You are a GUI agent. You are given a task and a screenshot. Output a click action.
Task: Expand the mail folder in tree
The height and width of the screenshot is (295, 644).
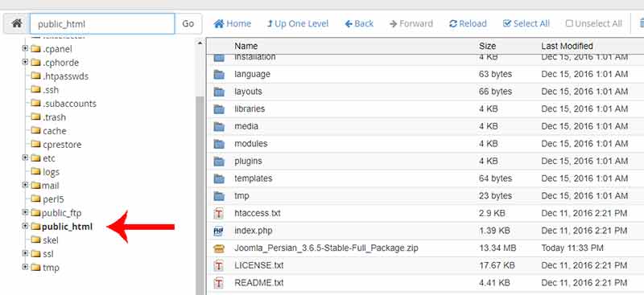coord(25,185)
